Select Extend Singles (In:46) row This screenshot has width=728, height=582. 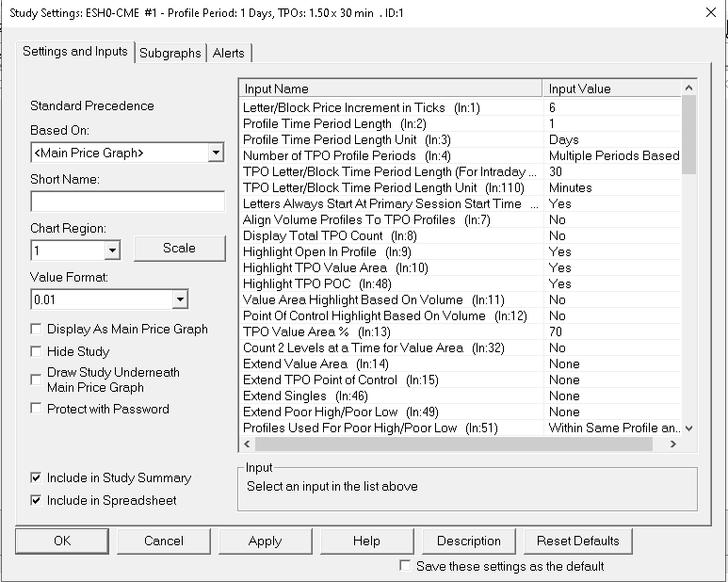461,396
